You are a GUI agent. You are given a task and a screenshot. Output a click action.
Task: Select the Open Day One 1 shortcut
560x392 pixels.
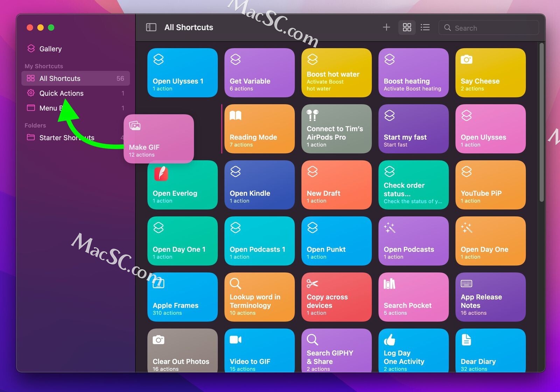[x=182, y=241]
